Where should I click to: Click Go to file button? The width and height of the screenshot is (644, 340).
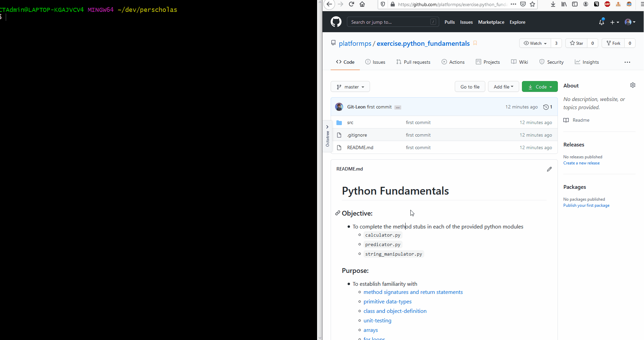(470, 87)
